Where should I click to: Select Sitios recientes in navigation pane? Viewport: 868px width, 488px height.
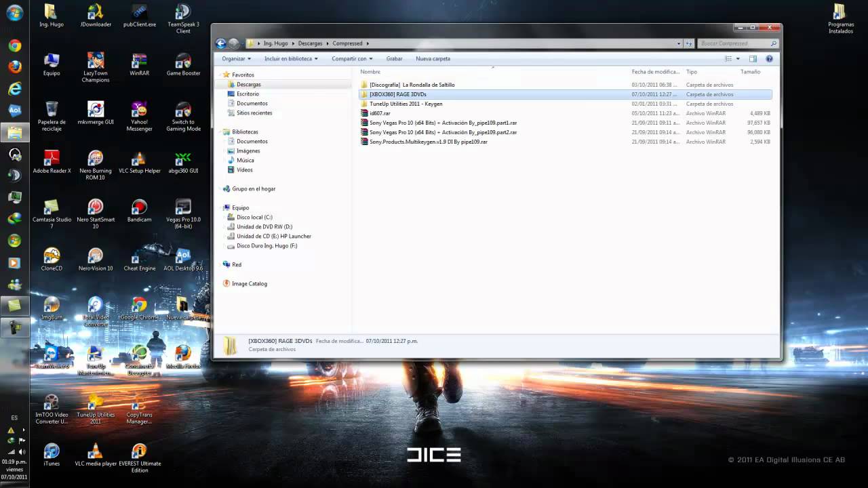(x=254, y=113)
